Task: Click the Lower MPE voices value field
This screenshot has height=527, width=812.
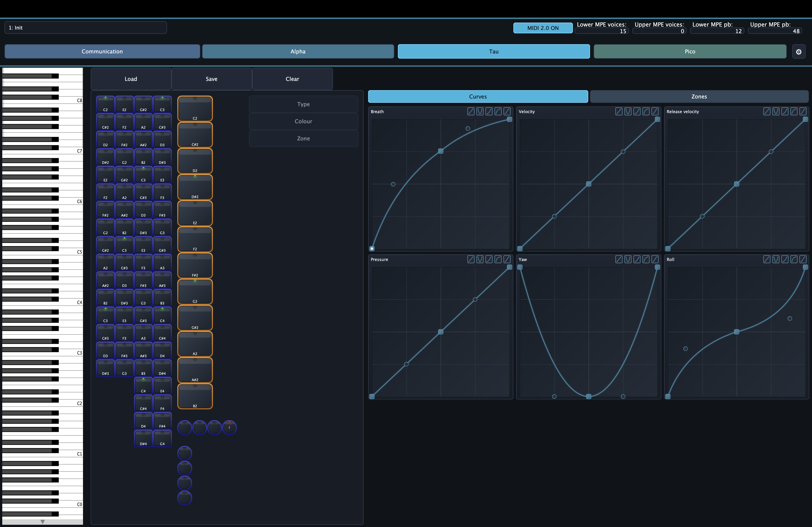Action: pyautogui.click(x=602, y=31)
